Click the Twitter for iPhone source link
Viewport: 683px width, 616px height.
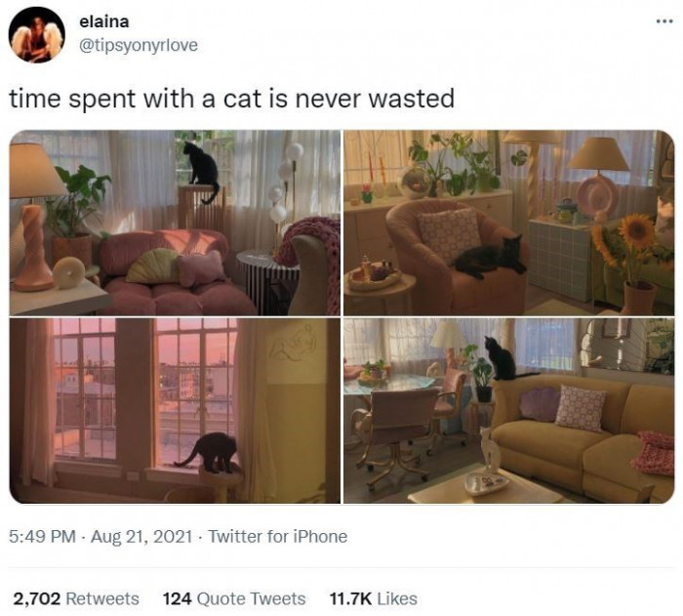(278, 536)
